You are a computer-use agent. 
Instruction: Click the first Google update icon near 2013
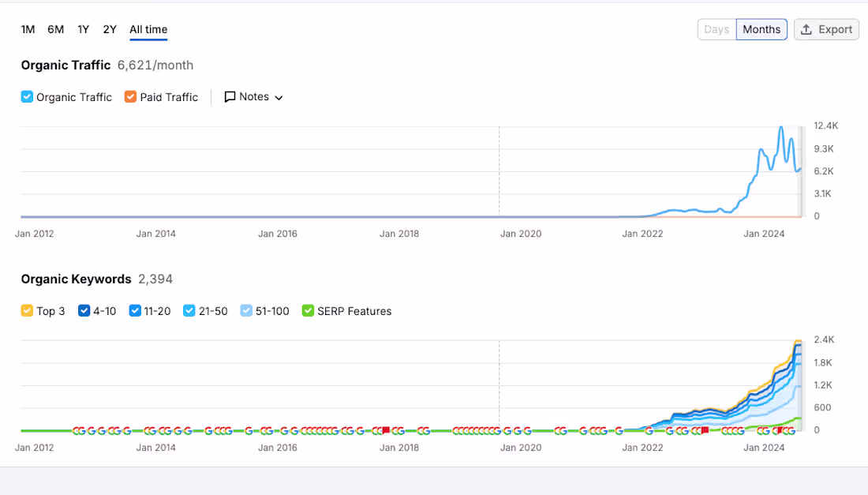[x=76, y=431]
